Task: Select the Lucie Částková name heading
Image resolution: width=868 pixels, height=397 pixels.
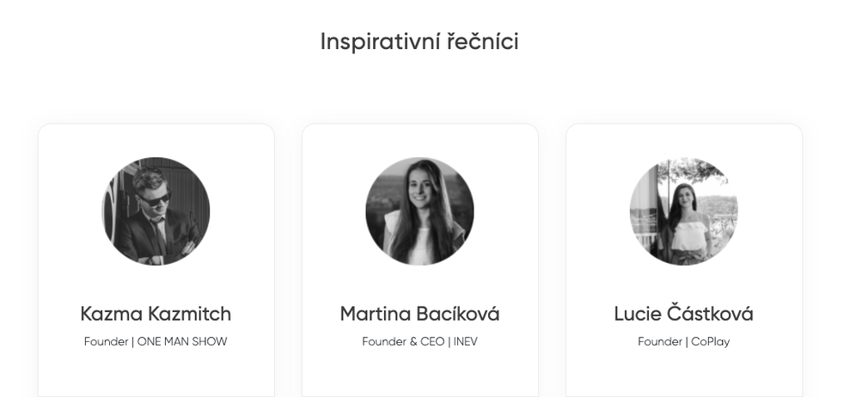Action: pos(684,314)
